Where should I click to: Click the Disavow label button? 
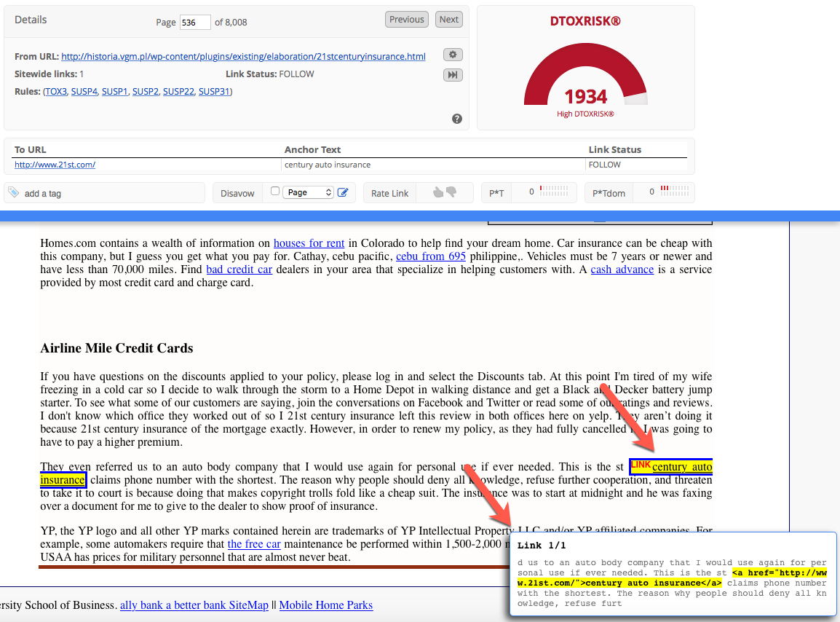coord(237,193)
